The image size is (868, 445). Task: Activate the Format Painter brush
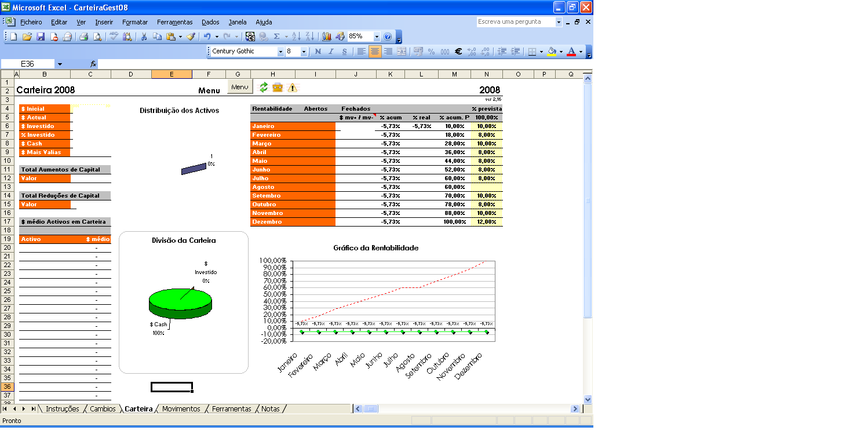coord(191,37)
